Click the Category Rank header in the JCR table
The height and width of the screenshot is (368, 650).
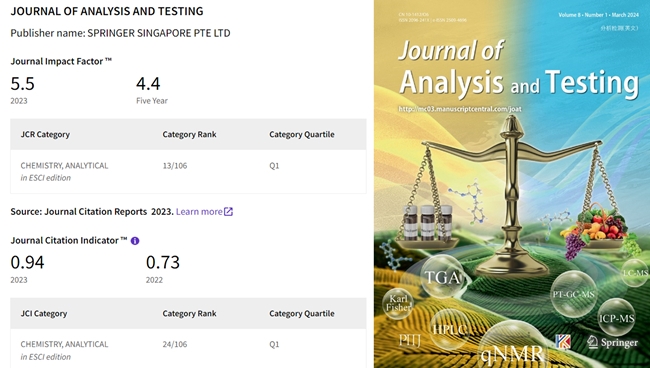[x=189, y=134]
